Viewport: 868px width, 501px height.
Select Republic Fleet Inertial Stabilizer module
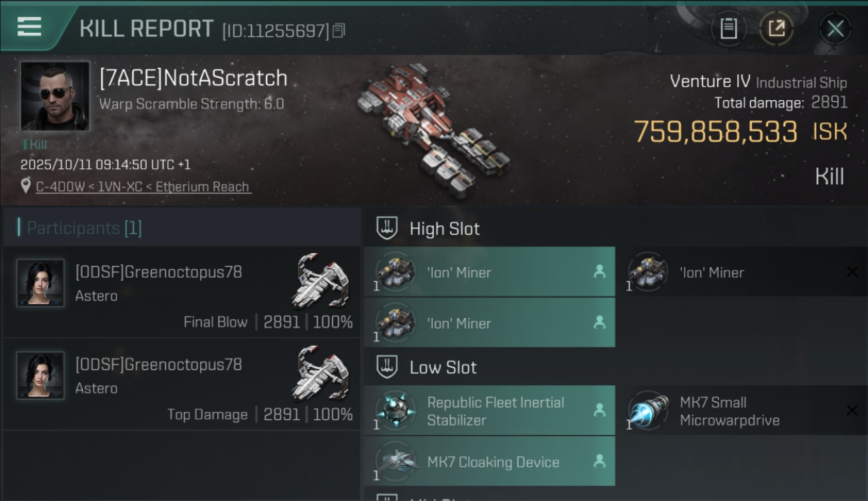[x=489, y=410]
